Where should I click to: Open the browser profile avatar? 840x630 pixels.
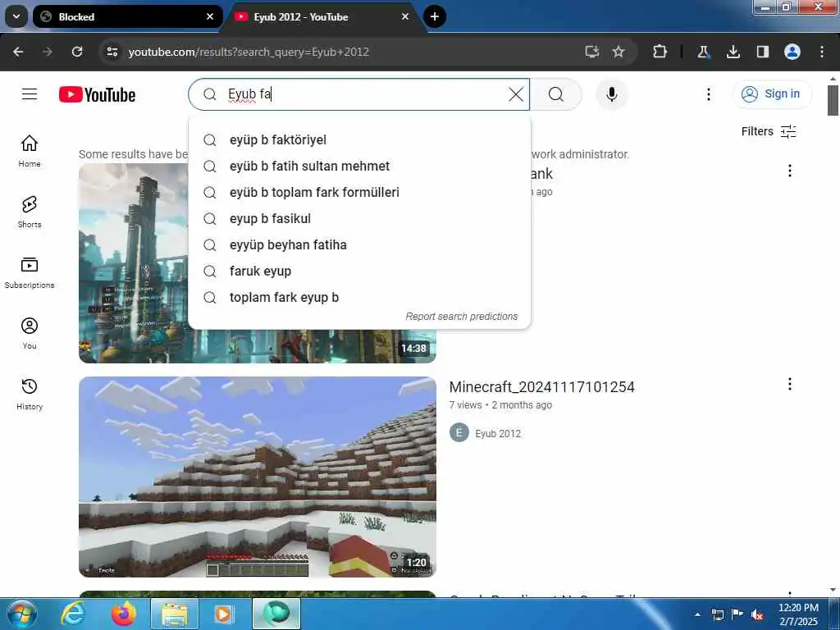click(792, 52)
